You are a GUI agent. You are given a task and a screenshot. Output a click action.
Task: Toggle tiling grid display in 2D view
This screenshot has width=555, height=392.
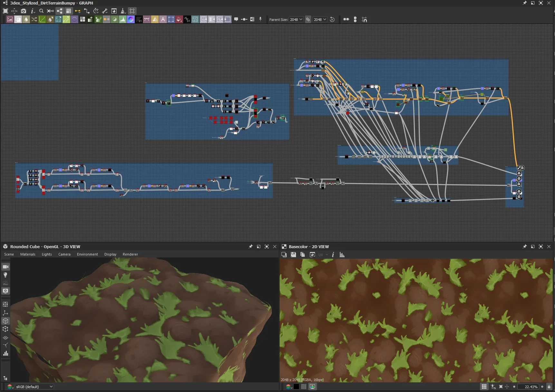484,387
